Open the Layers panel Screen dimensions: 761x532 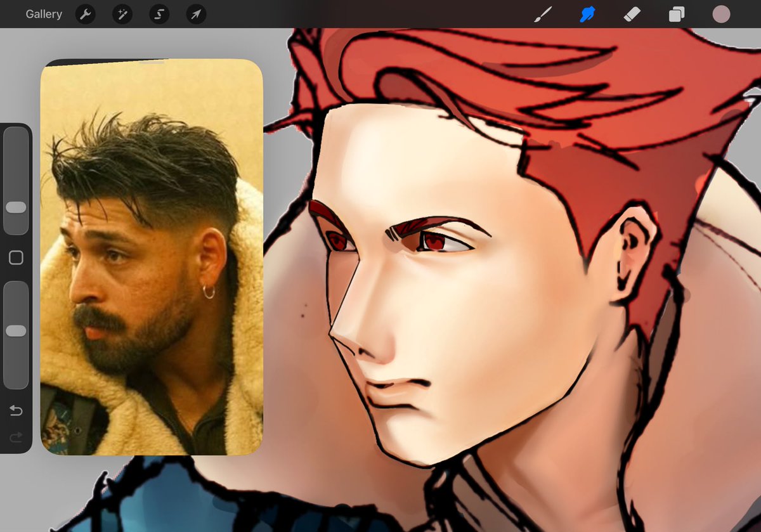point(677,14)
